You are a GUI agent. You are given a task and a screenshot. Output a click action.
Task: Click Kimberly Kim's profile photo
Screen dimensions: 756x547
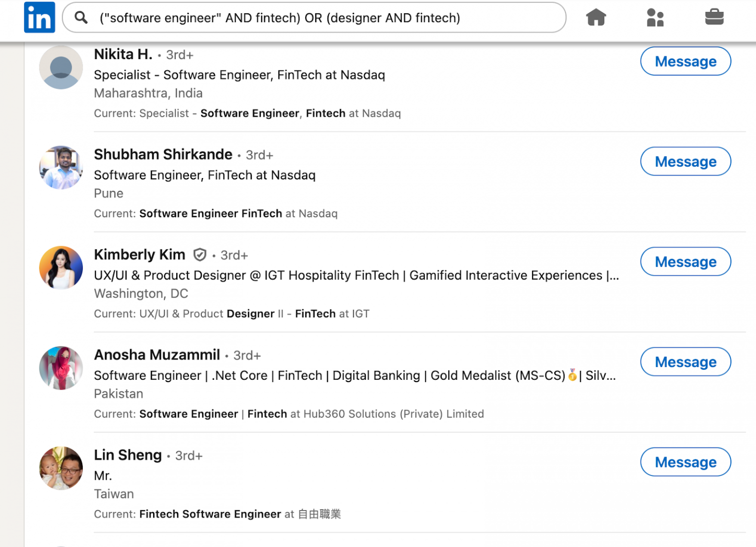[61, 268]
